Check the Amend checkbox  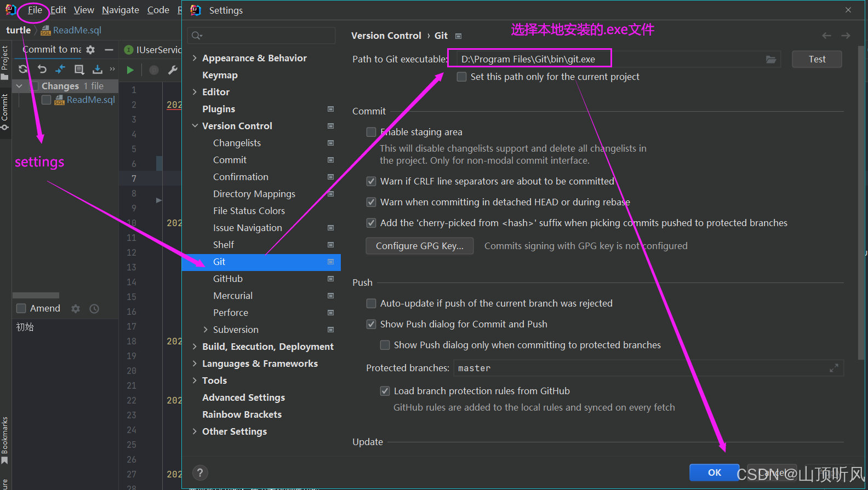pyautogui.click(x=21, y=308)
